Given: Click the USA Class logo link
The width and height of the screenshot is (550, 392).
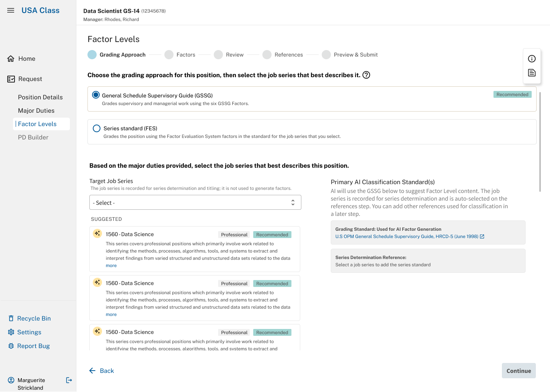Looking at the screenshot, I should point(40,10).
